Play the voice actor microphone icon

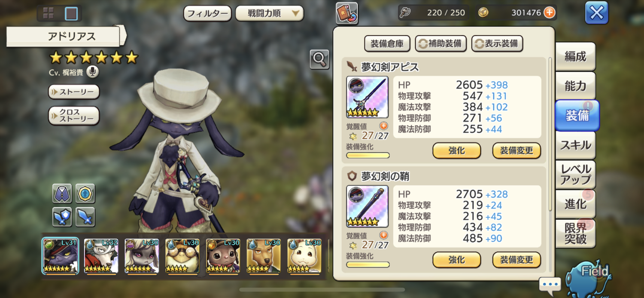pos(92,72)
